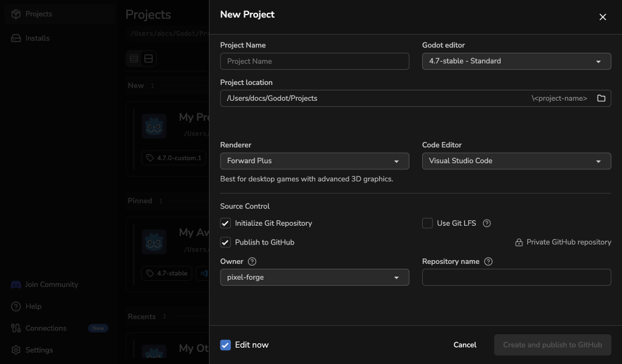
Task: Switch to list view in Projects
Action: 134,59
